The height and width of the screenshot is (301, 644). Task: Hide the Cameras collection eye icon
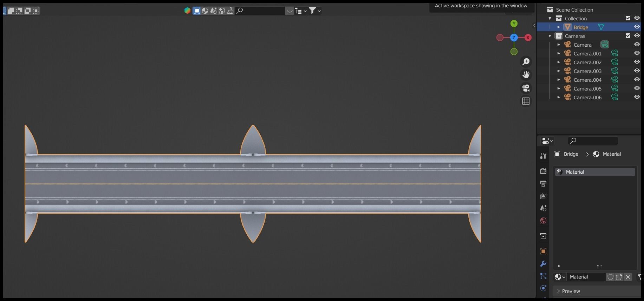click(x=637, y=36)
